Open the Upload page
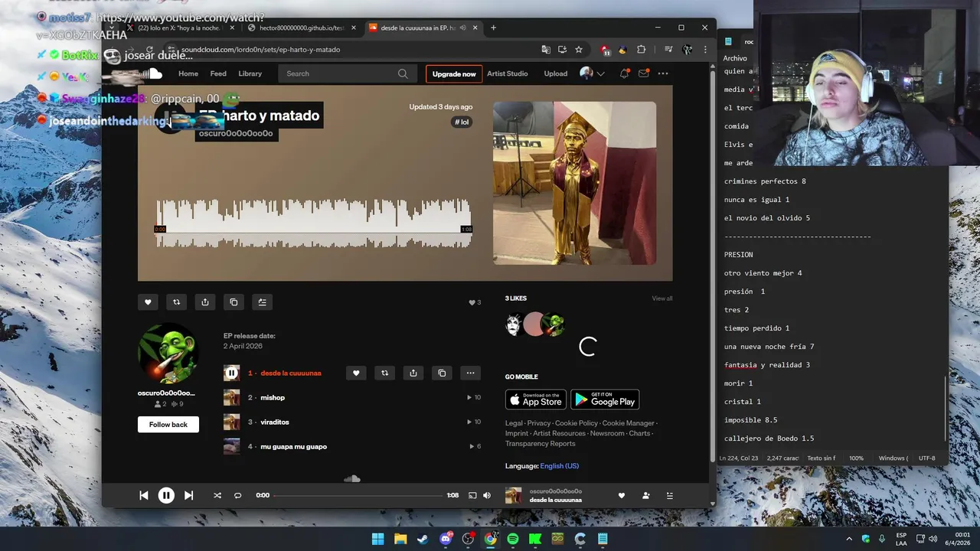 (556, 73)
